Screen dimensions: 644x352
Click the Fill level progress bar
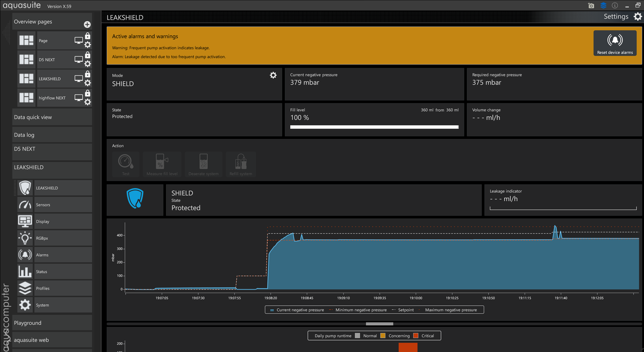pos(374,127)
